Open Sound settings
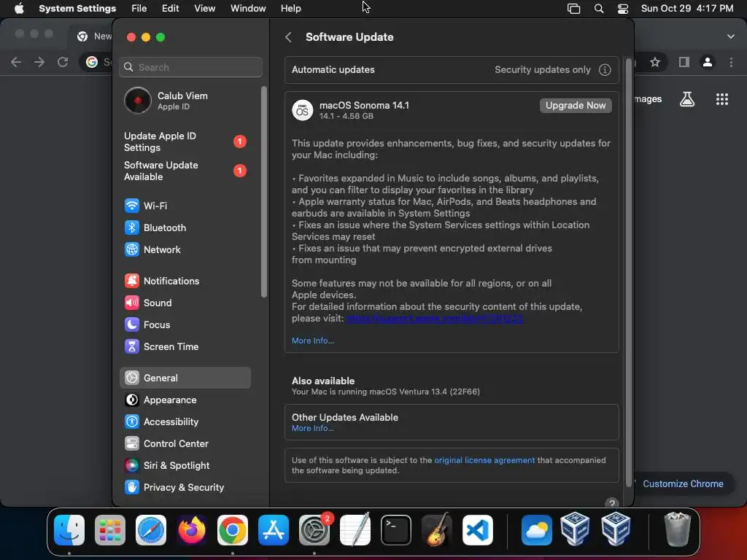 [185, 303]
